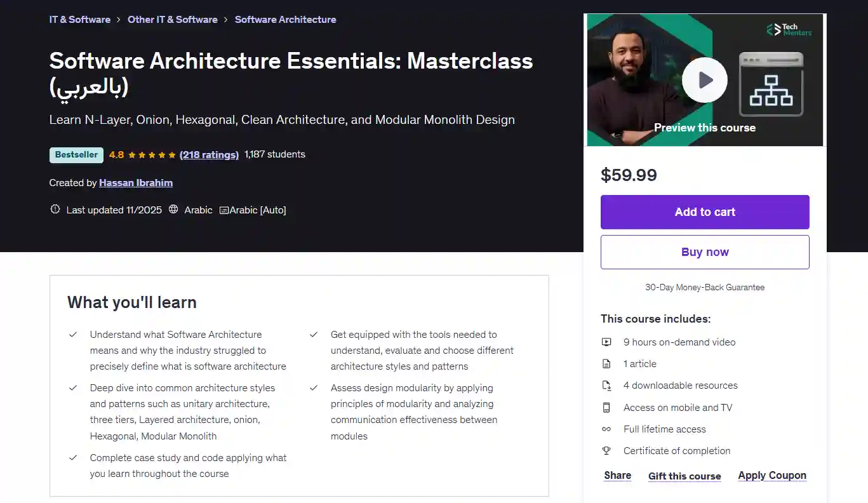Click the certificate trophy icon
The width and height of the screenshot is (868, 503).
pos(606,451)
